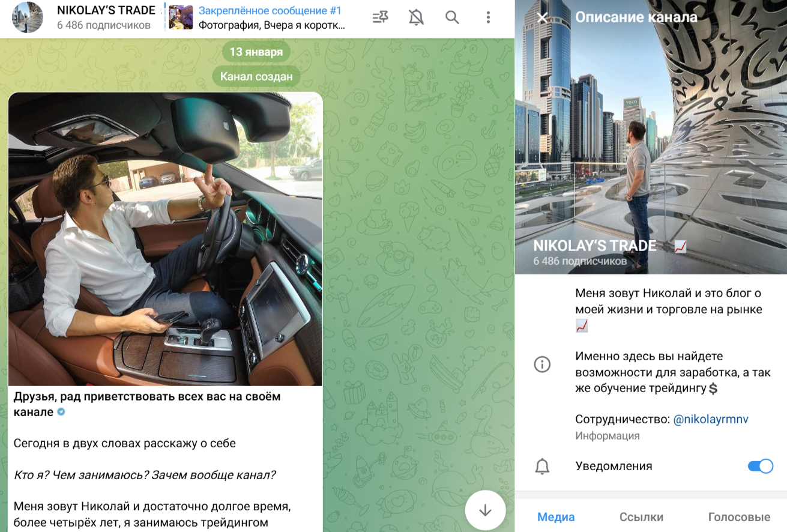Click the Описание канала panel title
Viewport: 787px width, 532px height.
click(636, 17)
